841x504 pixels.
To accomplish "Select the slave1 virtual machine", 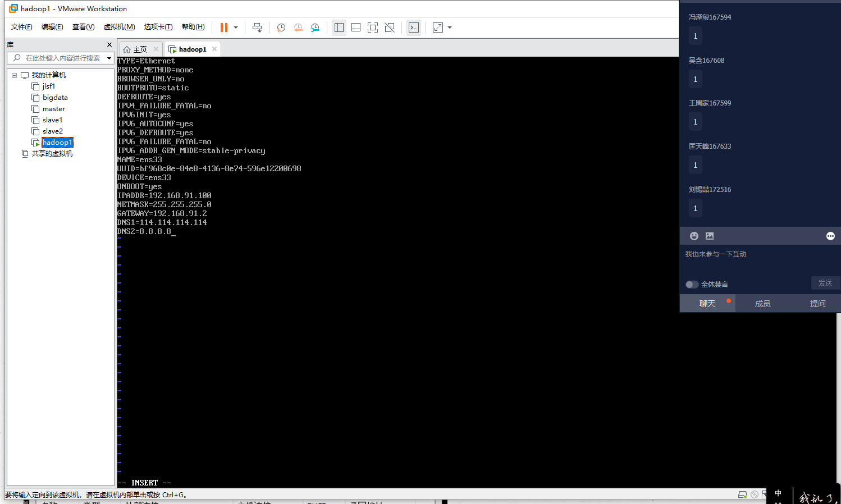I will tap(53, 120).
